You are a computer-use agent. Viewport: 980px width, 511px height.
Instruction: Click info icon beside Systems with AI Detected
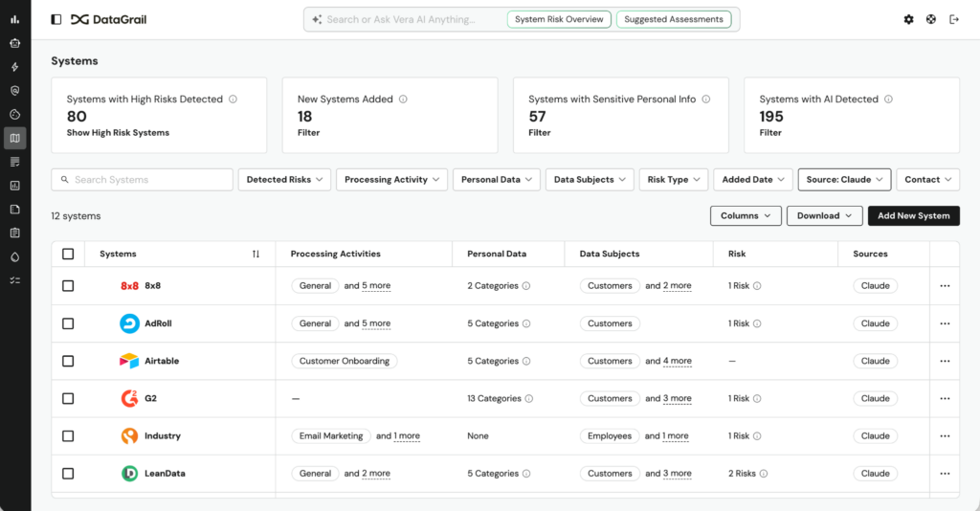[x=888, y=99]
